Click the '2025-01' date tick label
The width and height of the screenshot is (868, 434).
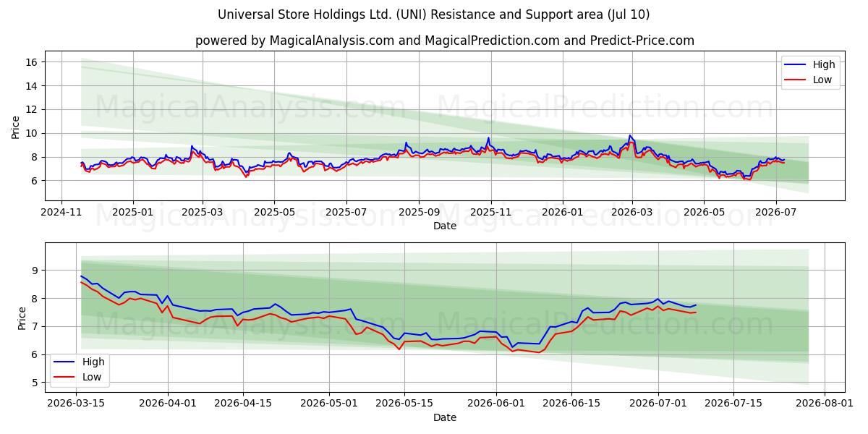(133, 212)
